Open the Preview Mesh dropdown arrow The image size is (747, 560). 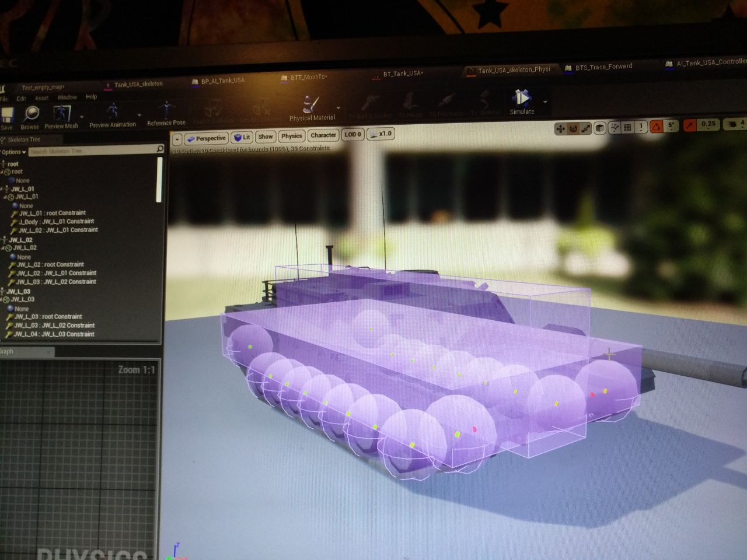point(81,116)
